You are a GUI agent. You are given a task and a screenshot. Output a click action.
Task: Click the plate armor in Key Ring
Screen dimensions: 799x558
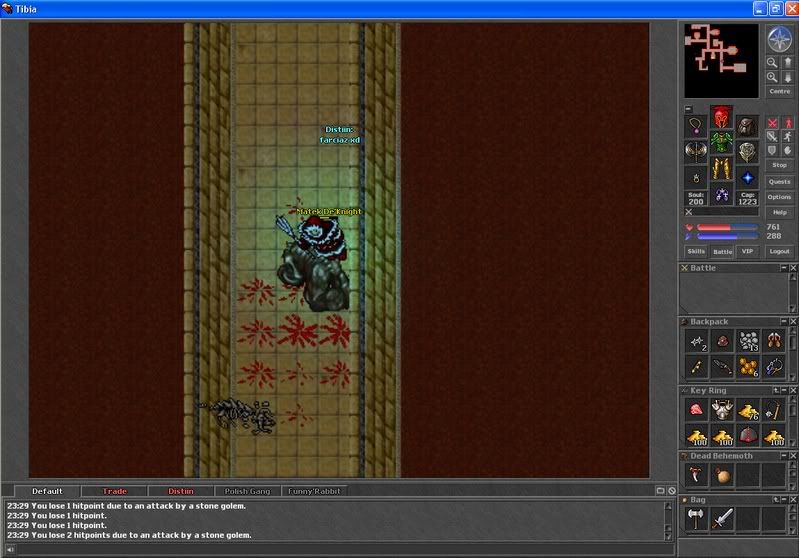[722, 410]
